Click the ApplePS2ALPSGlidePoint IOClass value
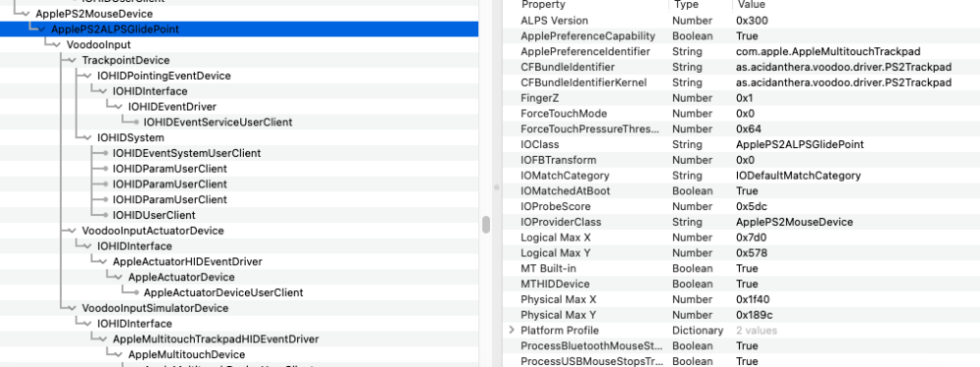 click(800, 144)
